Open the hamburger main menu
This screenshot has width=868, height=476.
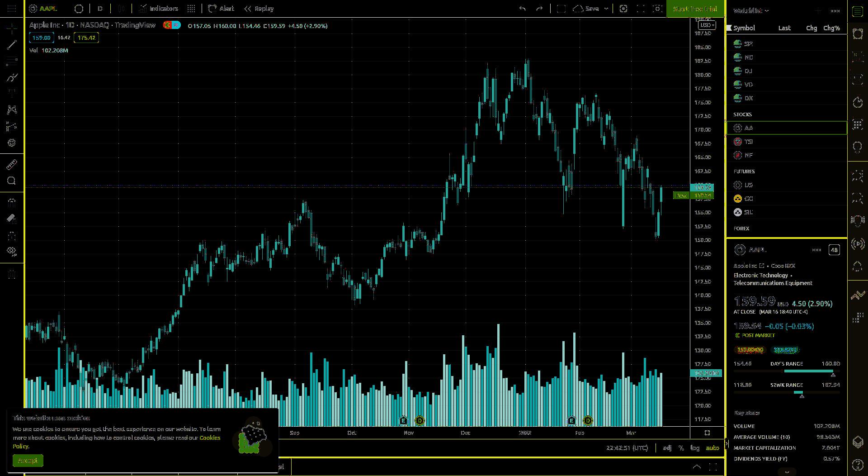tap(12, 9)
